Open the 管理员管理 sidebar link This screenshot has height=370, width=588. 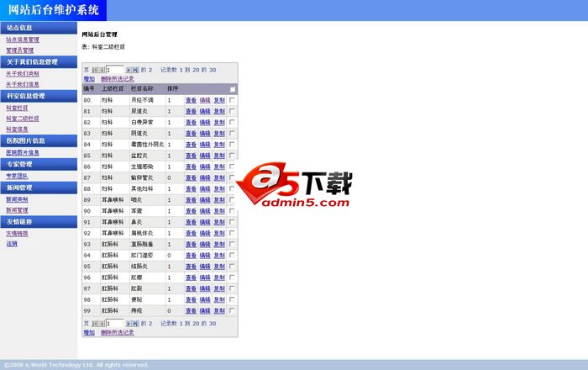point(20,50)
